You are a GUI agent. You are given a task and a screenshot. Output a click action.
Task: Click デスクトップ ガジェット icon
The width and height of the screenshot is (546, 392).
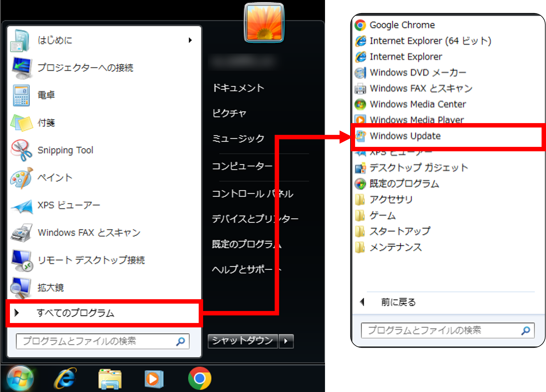point(361,168)
